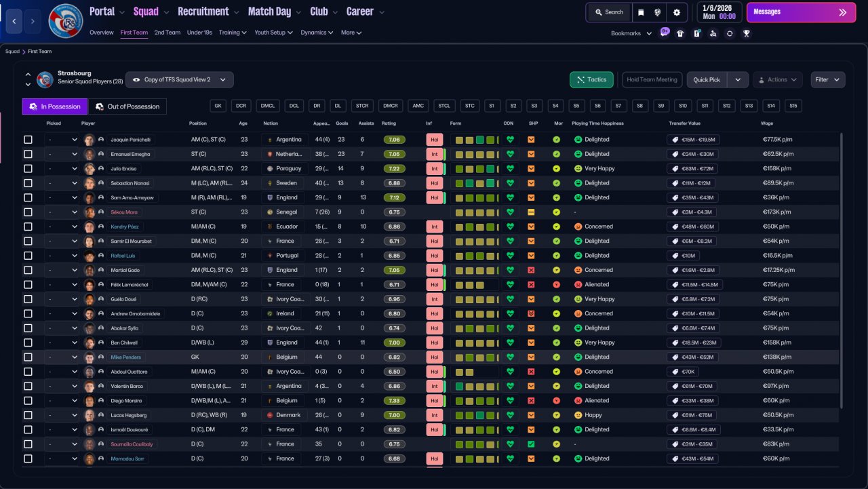Click the GK position slot button
The image size is (868, 489).
218,106
